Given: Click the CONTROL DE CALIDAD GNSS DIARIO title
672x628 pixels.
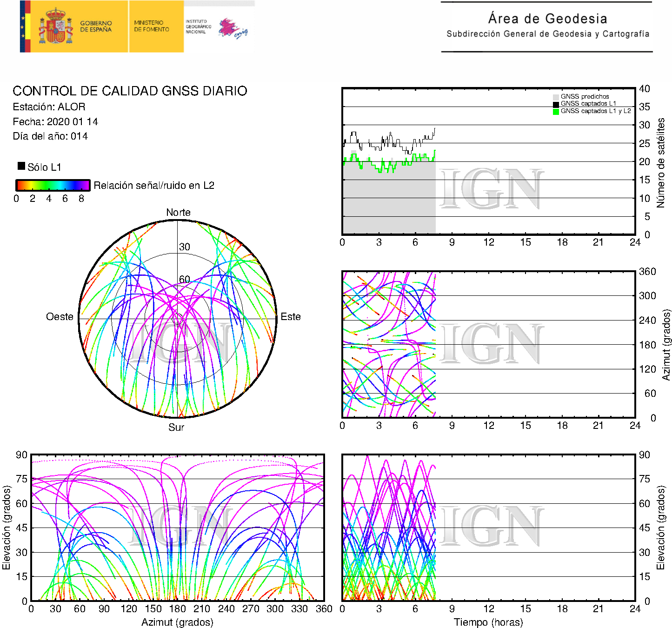Looking at the screenshot, I should pyautogui.click(x=130, y=91).
